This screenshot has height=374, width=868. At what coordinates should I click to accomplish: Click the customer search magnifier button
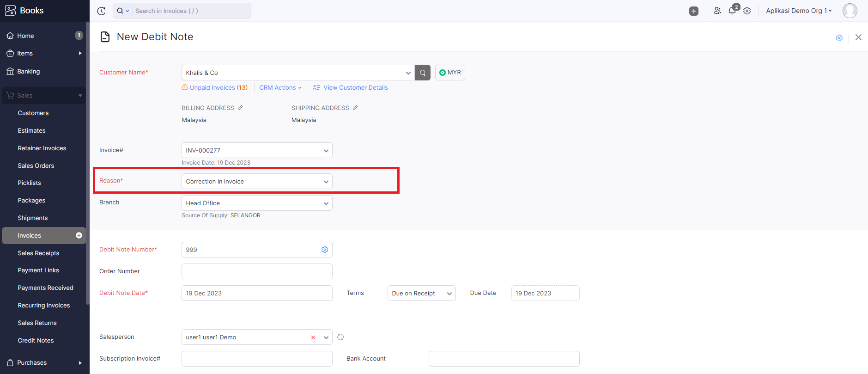tap(422, 73)
